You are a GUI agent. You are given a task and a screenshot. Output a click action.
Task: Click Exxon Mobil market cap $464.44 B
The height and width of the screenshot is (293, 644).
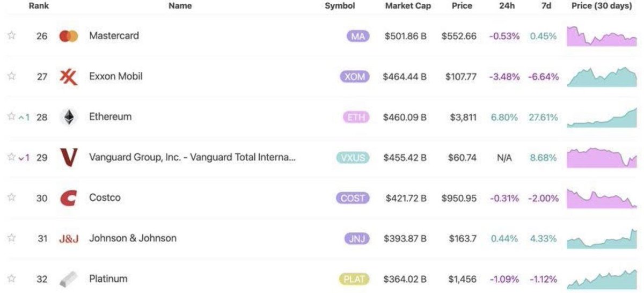pos(405,77)
